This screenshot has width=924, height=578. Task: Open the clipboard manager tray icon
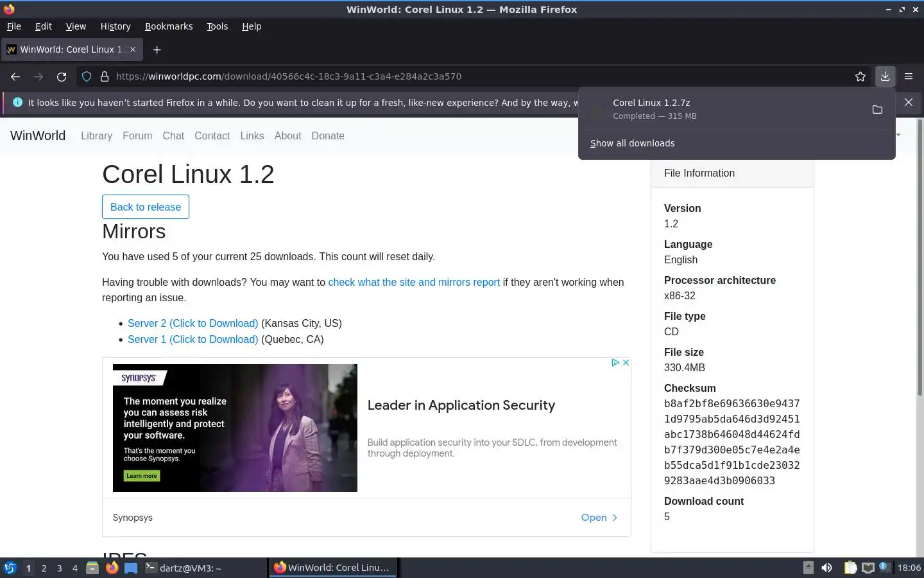pos(850,568)
